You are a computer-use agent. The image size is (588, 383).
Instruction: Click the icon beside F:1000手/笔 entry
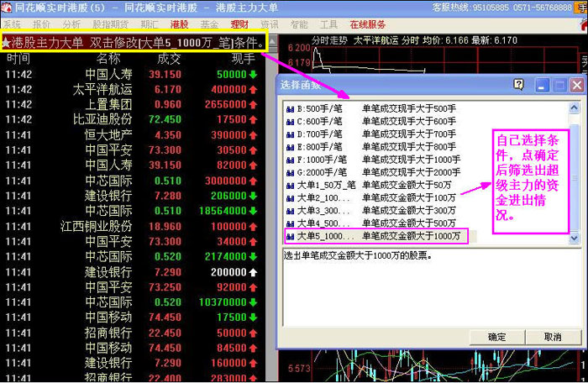click(291, 160)
